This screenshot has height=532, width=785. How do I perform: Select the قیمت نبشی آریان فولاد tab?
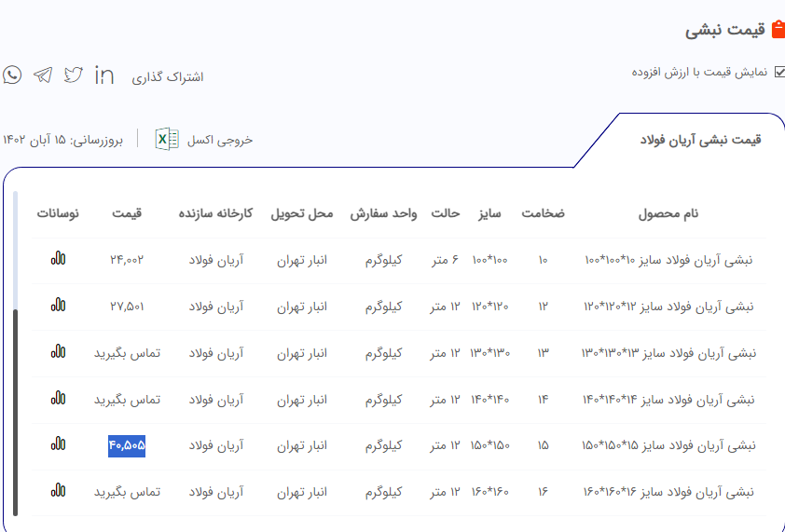point(700,140)
